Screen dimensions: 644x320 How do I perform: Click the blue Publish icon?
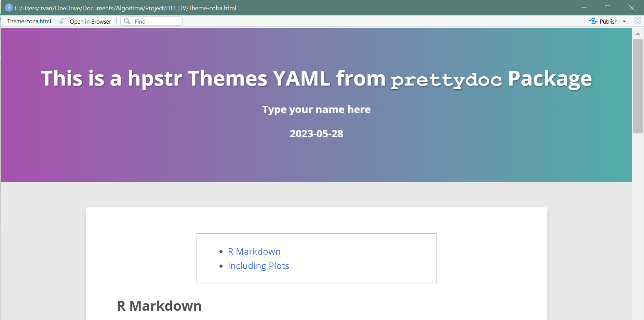(593, 21)
